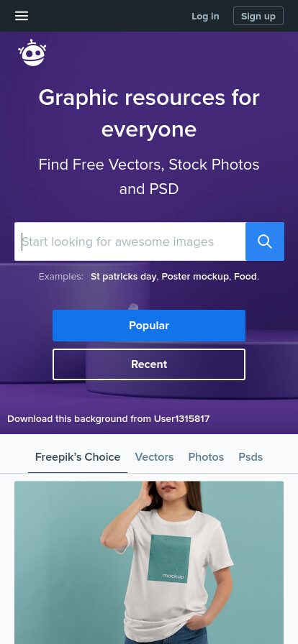Switch to the Psds tab
The width and height of the screenshot is (298, 644).
point(250,456)
